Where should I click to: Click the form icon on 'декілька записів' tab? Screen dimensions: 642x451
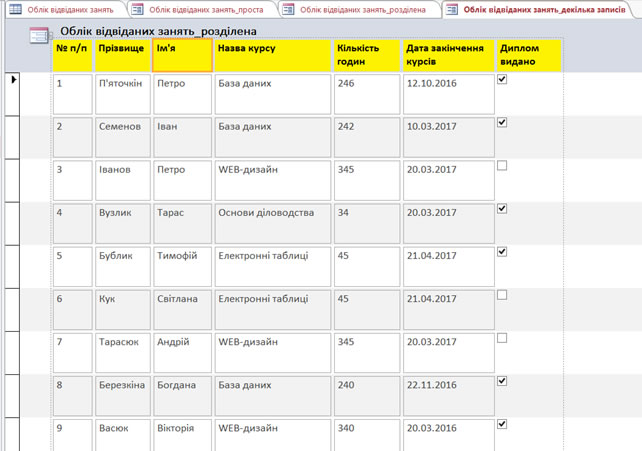pyautogui.click(x=452, y=9)
